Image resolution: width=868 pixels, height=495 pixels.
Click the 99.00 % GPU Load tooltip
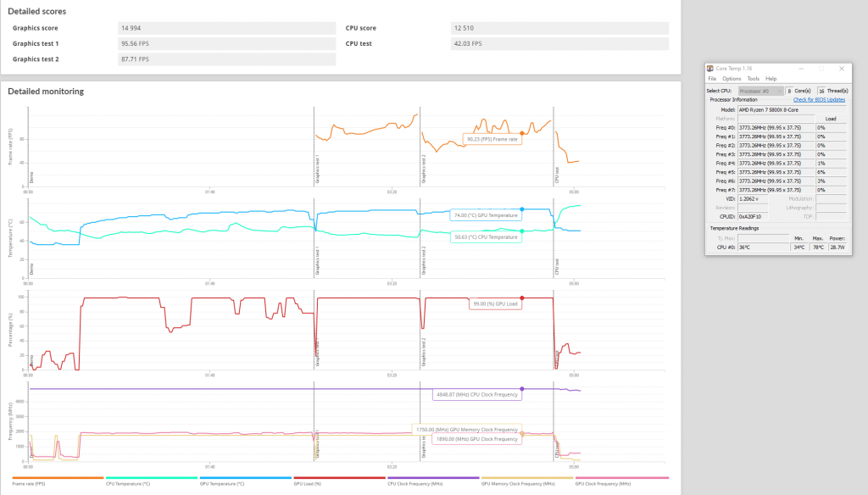pos(495,304)
